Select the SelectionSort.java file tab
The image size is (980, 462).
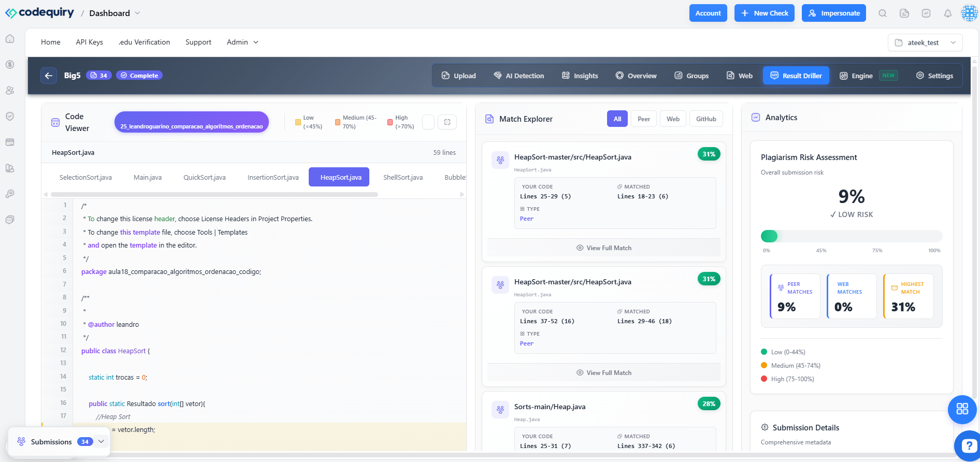coord(85,177)
